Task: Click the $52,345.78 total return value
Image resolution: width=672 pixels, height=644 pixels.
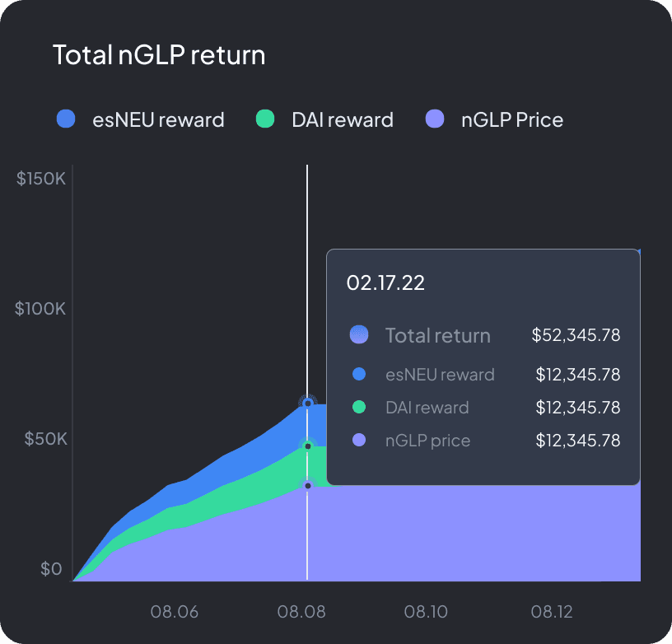Action: pos(576,335)
